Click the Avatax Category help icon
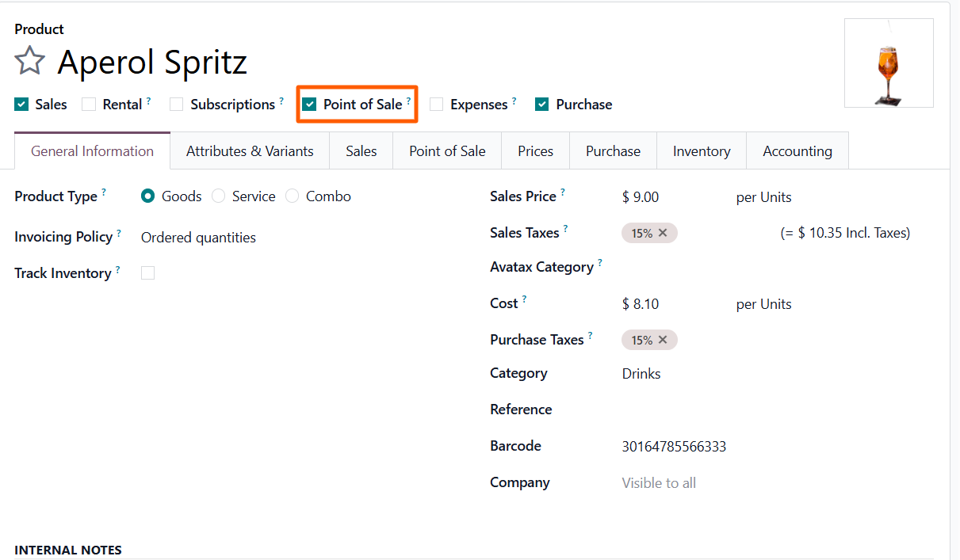Viewport: 960px width, 560px height. click(x=600, y=263)
